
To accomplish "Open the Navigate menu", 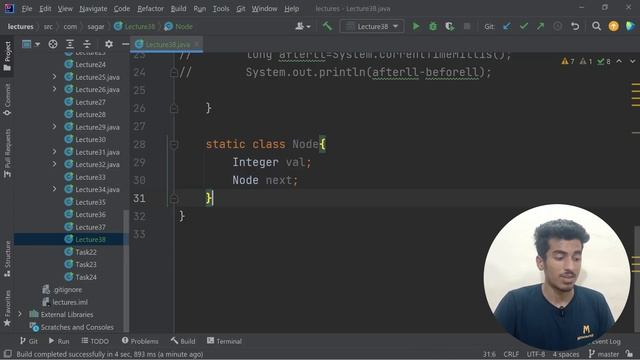I will 93,9.
